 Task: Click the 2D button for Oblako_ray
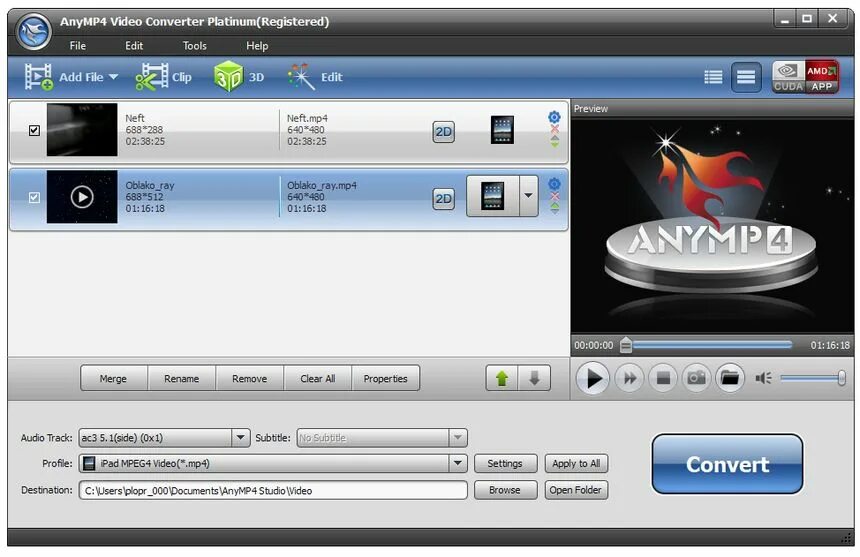(443, 199)
